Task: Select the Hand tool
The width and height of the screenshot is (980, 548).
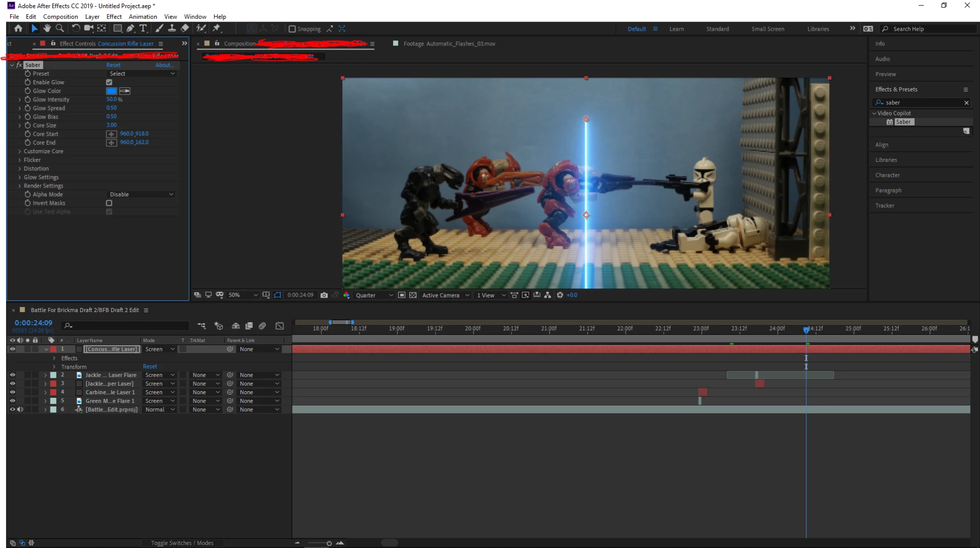Action: pos(47,29)
